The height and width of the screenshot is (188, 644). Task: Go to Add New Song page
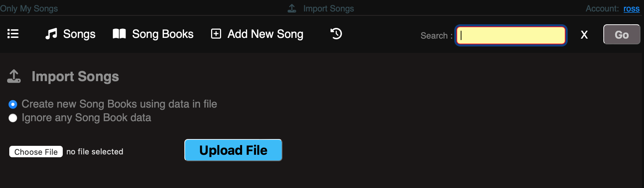[x=265, y=34]
